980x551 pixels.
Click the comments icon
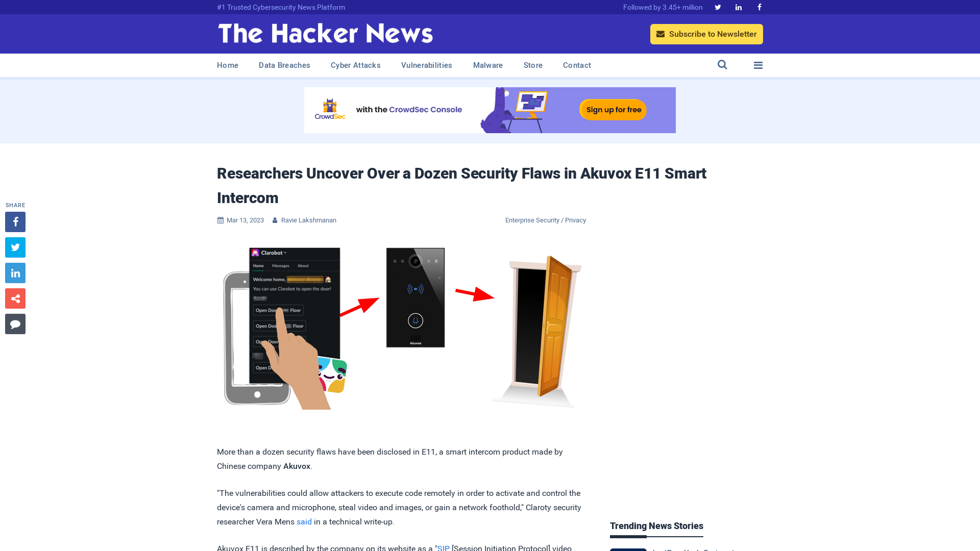click(x=15, y=323)
